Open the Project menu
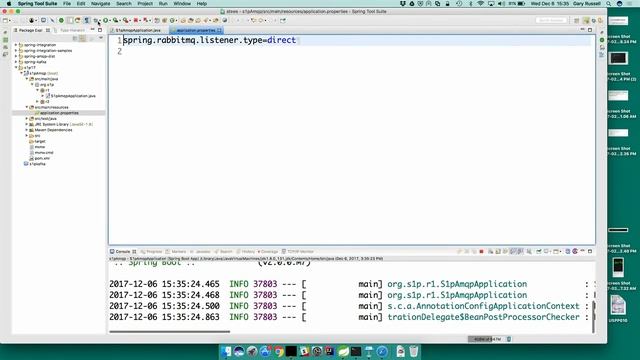 [x=144, y=3]
